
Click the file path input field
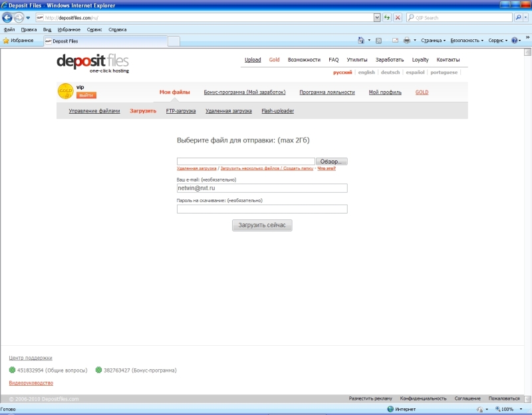click(x=246, y=161)
